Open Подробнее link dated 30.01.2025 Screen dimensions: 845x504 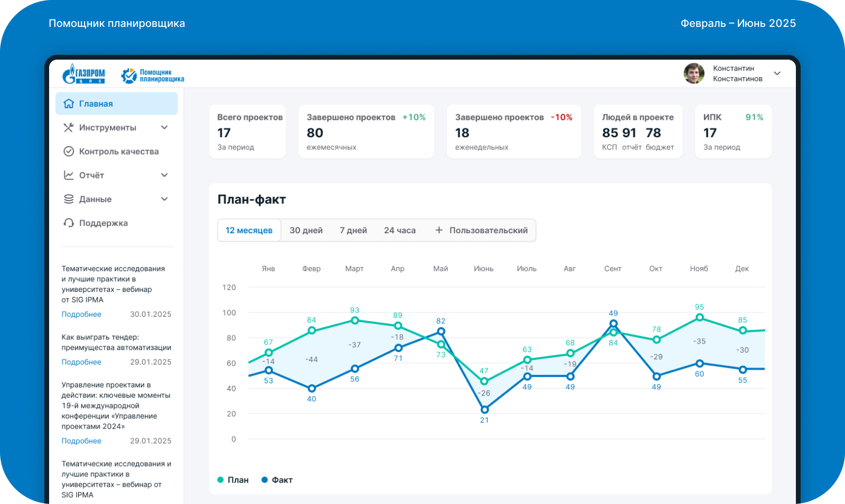coord(81,315)
